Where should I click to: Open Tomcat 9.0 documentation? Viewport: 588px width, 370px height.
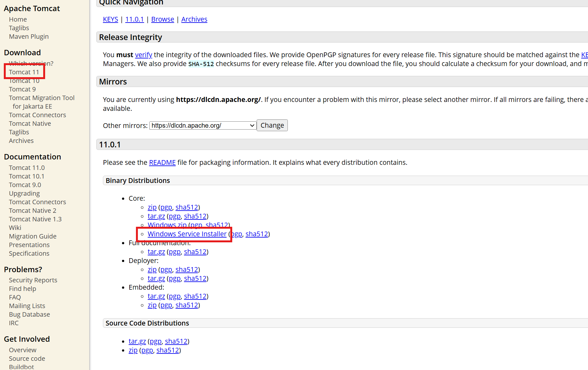(x=25, y=185)
